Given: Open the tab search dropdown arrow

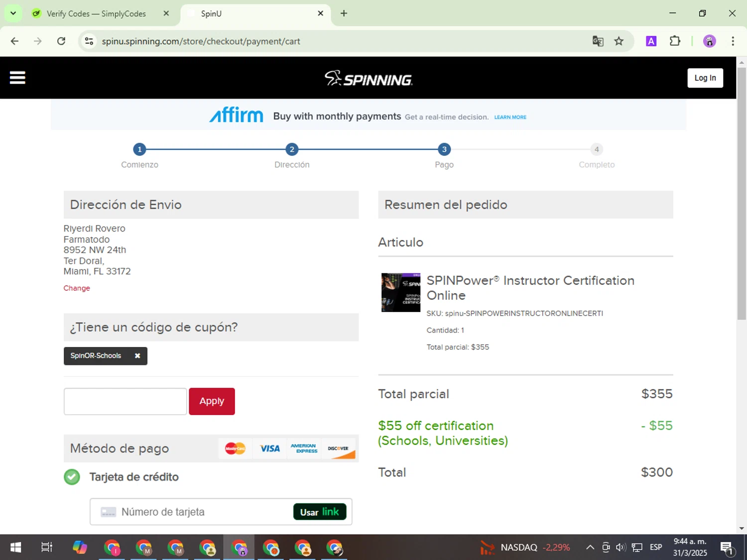Looking at the screenshot, I should pyautogui.click(x=13, y=13).
